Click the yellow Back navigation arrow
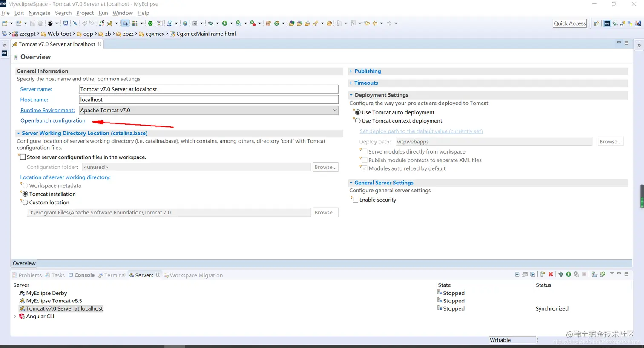This screenshot has width=644, height=348. pyautogui.click(x=375, y=23)
